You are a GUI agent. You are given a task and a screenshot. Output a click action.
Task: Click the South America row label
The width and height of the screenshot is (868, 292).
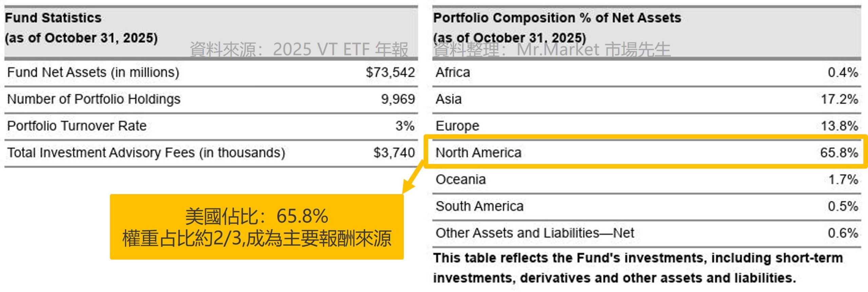point(479,206)
